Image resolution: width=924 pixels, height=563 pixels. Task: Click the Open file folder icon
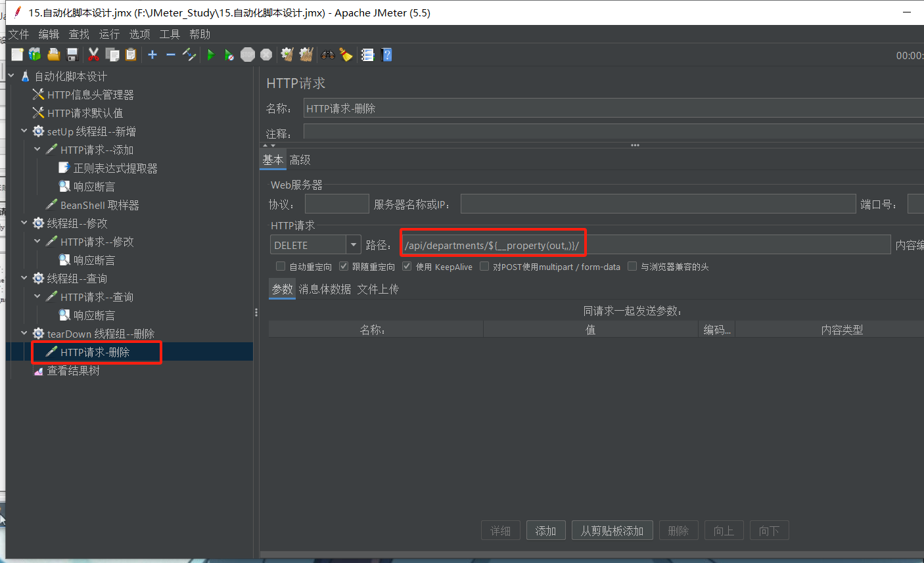click(54, 55)
